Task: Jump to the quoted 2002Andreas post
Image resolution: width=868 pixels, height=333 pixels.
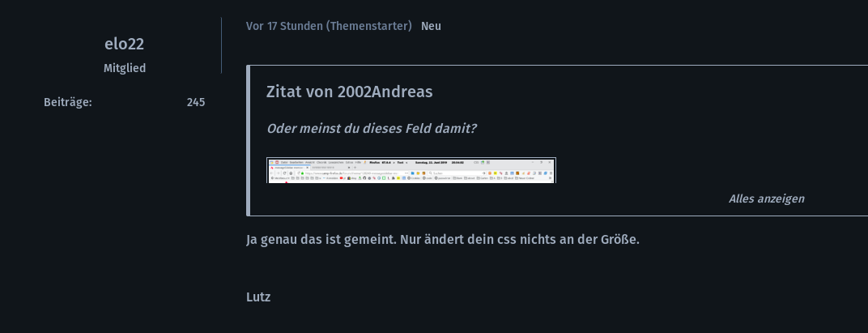Action: 349,92
